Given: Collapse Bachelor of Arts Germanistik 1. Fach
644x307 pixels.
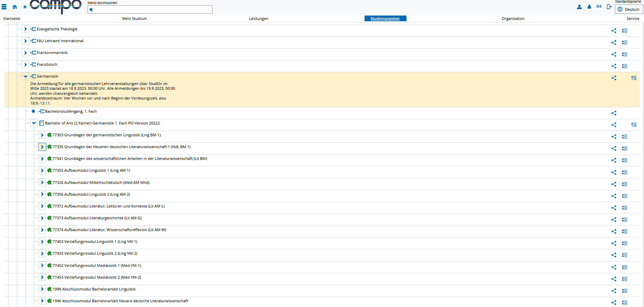Looking at the screenshot, I should (x=34, y=123).
